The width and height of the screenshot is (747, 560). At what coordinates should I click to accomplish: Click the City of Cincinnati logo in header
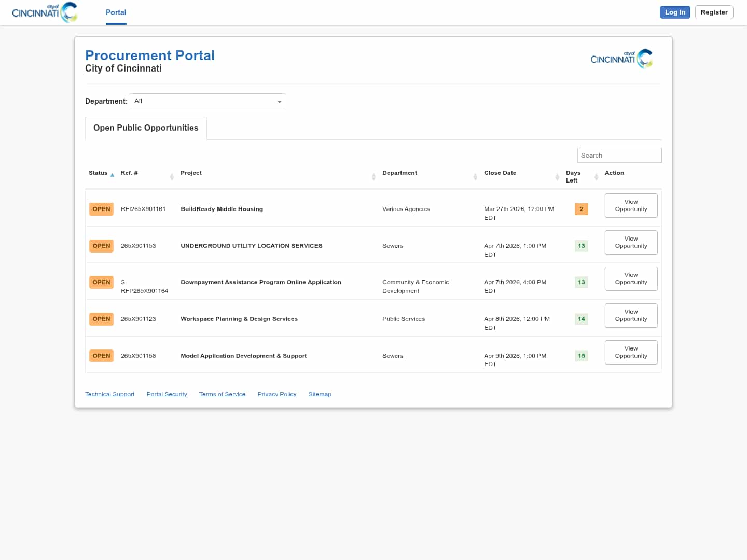(x=45, y=12)
